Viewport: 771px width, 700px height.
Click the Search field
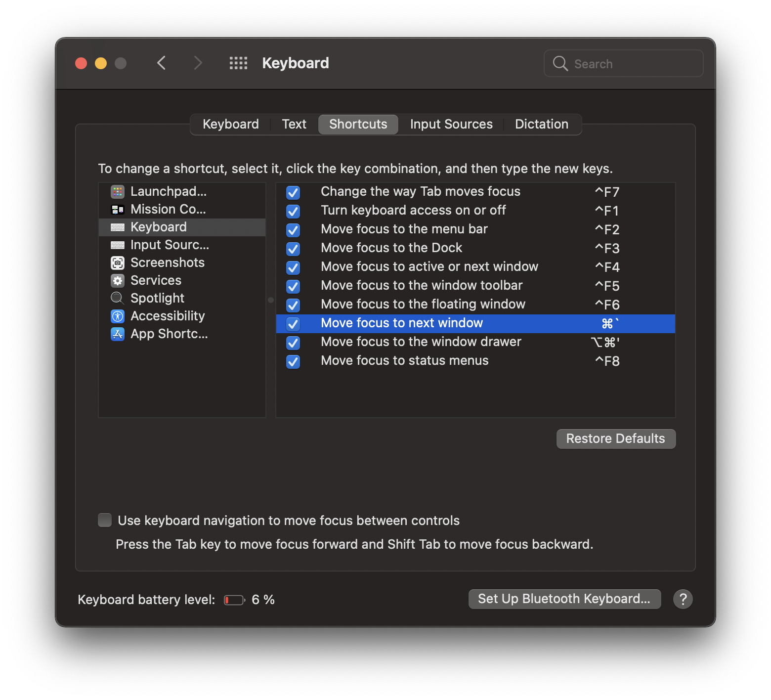pyautogui.click(x=624, y=63)
